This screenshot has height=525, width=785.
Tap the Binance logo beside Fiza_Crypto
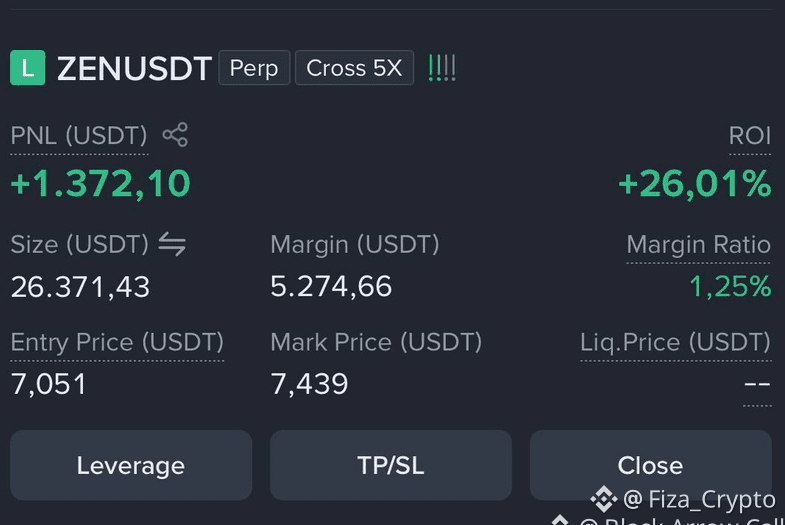pyautogui.click(x=604, y=499)
